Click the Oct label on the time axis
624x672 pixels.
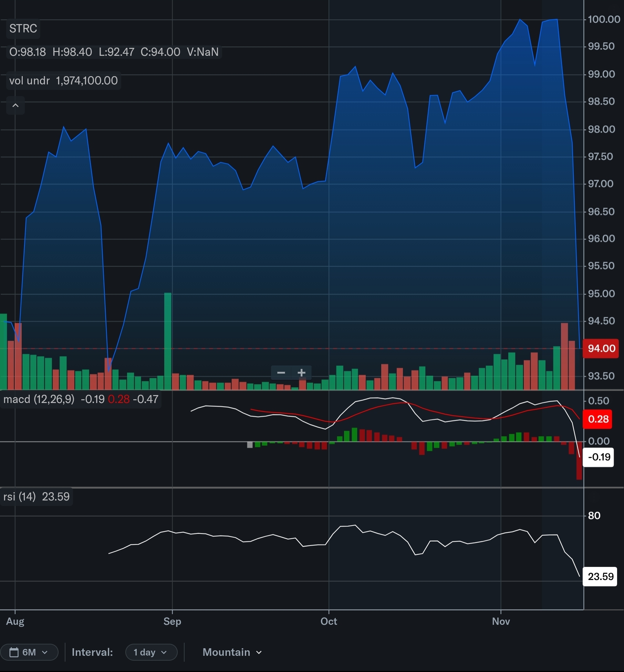pos(329,621)
